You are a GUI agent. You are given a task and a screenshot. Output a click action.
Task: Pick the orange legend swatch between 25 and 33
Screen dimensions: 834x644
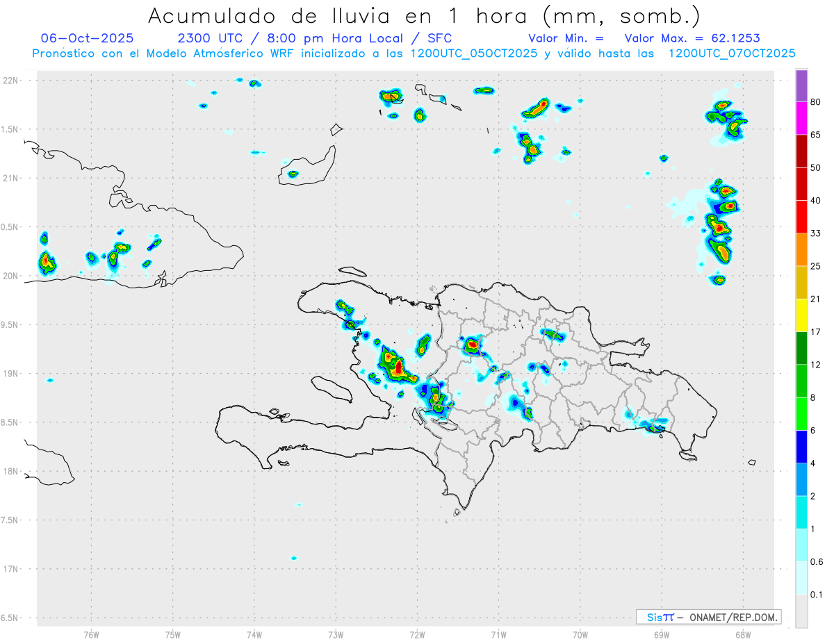pyautogui.click(x=801, y=249)
